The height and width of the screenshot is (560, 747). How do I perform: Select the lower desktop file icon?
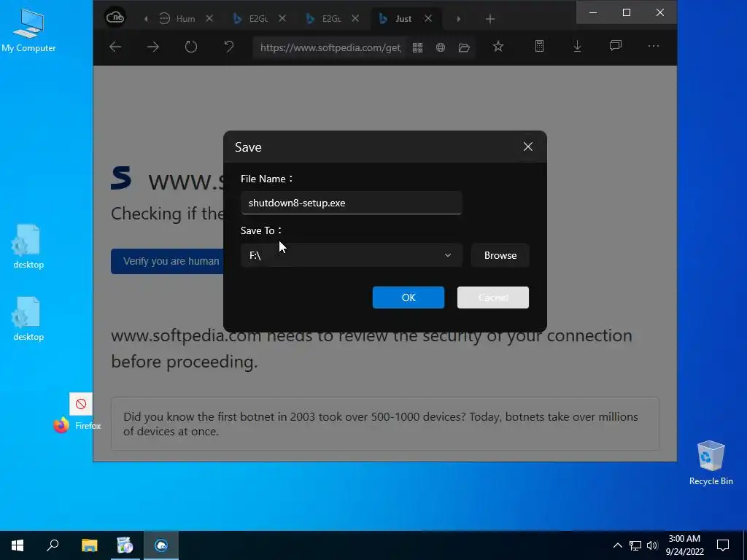pos(28,319)
